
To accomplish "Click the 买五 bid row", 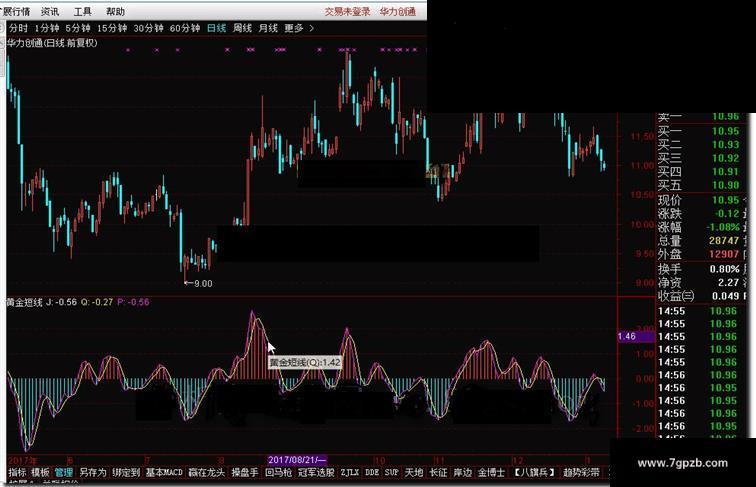I will pos(699,185).
